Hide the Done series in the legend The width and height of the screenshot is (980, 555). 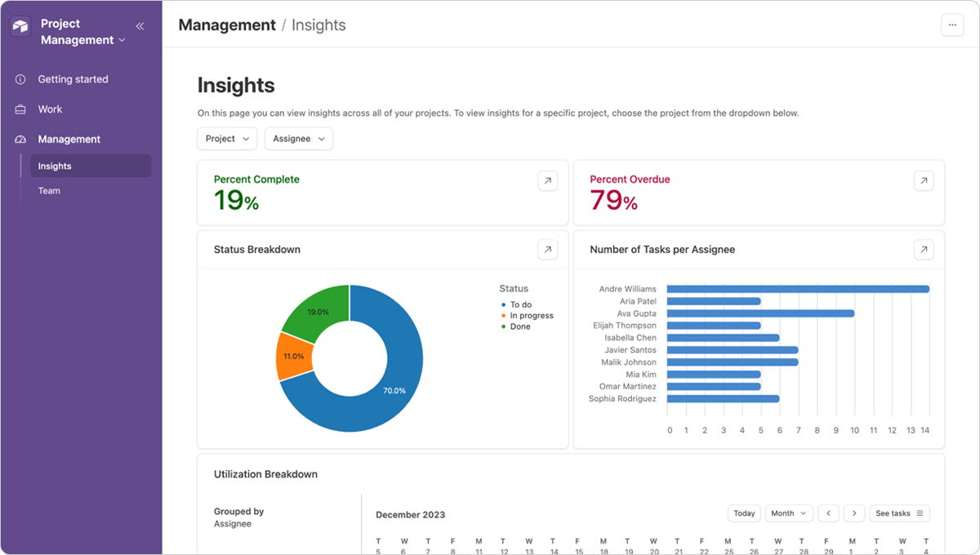pyautogui.click(x=516, y=326)
